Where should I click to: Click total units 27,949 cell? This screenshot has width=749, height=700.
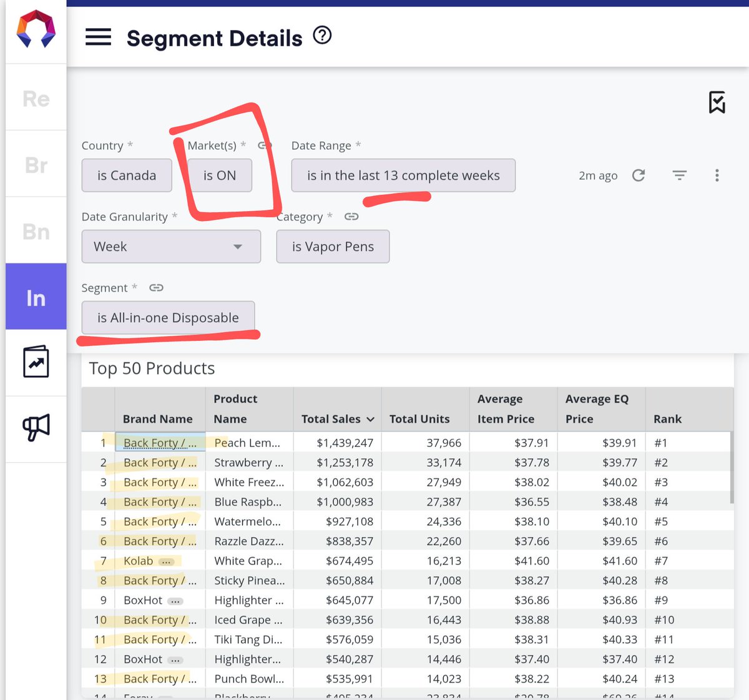click(426, 482)
